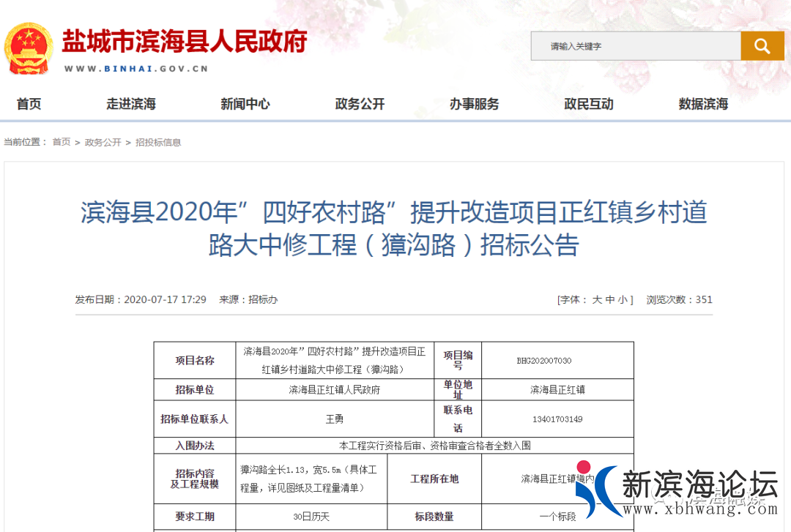Open the 政民互动 navigation menu item
This screenshot has height=532, width=791.
[x=588, y=104]
